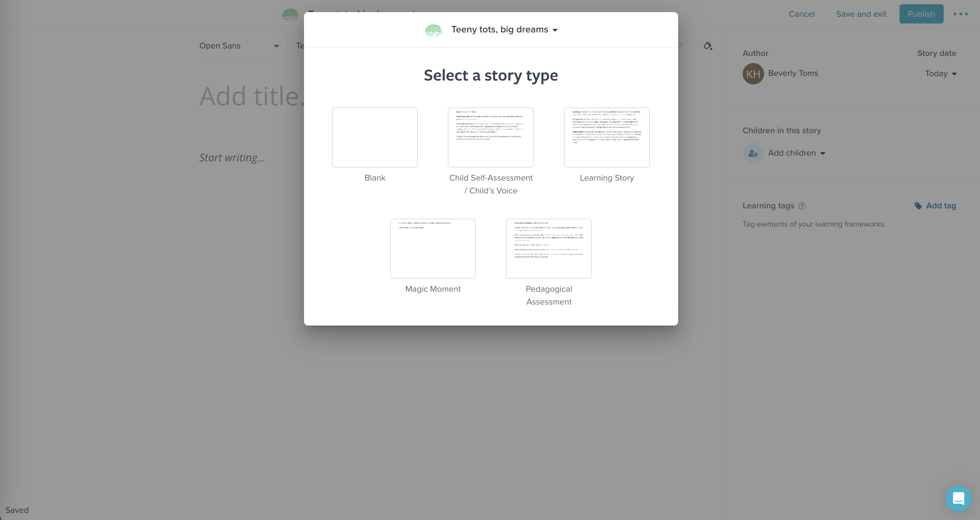Select the Pedagogical Assessment template
Viewport: 980px width, 520px height.
548,249
